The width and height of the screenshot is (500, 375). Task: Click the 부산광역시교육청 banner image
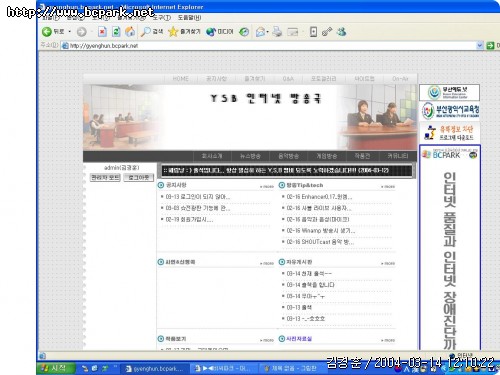pos(450,110)
